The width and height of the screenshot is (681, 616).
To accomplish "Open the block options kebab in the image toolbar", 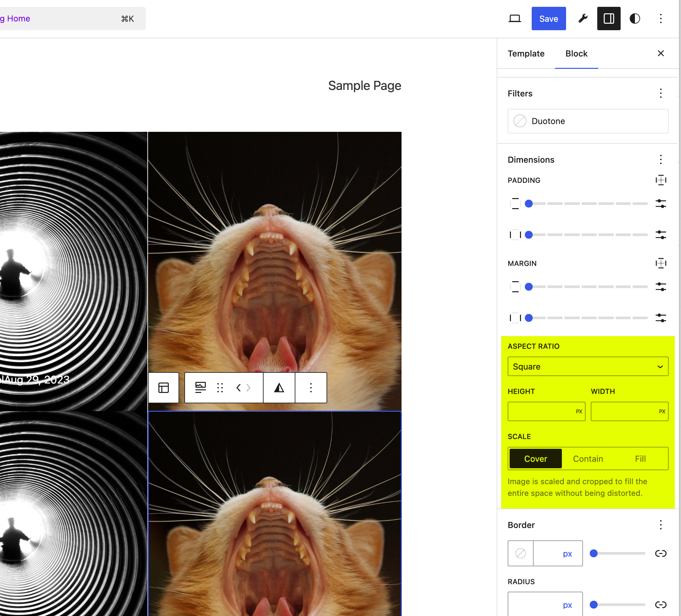I will tap(310, 388).
